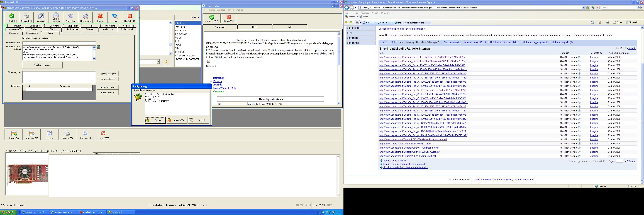Screen dimensions: 644x215
Task: Click the Riprova button in the Ready debug dialog
Action: (155, 120)
